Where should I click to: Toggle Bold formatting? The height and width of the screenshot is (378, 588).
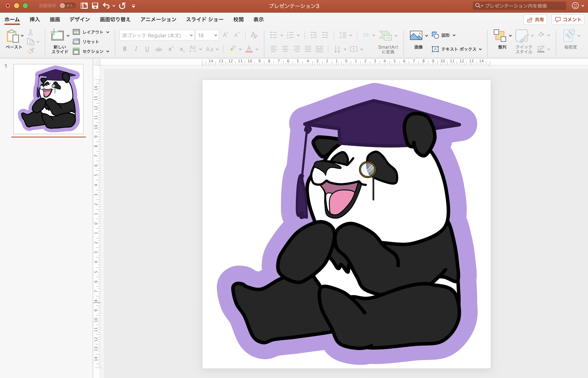point(125,49)
